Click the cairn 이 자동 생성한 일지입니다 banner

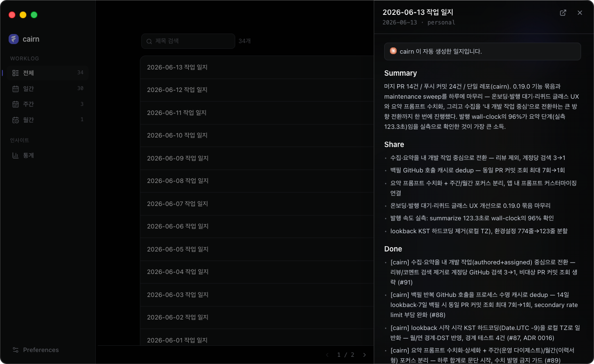tap(482, 51)
